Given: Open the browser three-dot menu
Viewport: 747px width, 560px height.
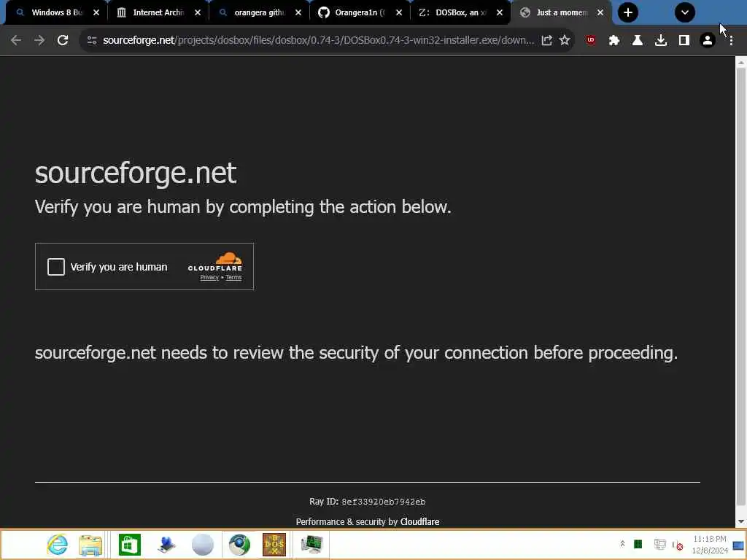Looking at the screenshot, I should [731, 40].
